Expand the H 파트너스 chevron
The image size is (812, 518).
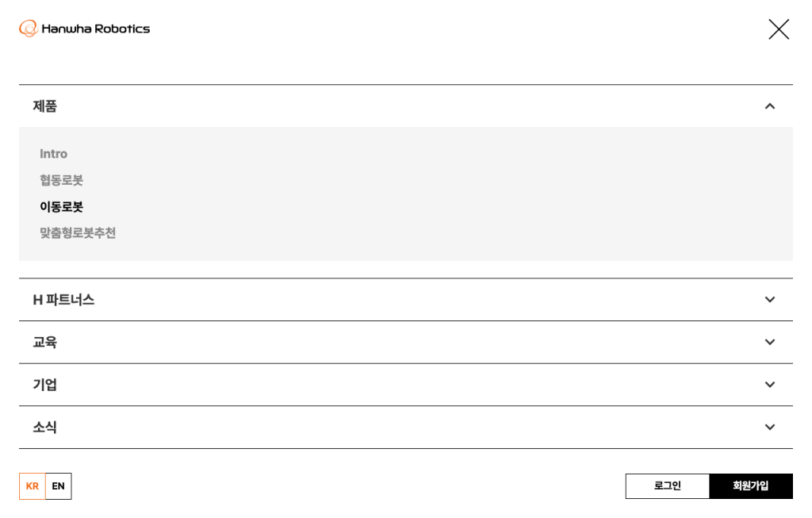[769, 300]
